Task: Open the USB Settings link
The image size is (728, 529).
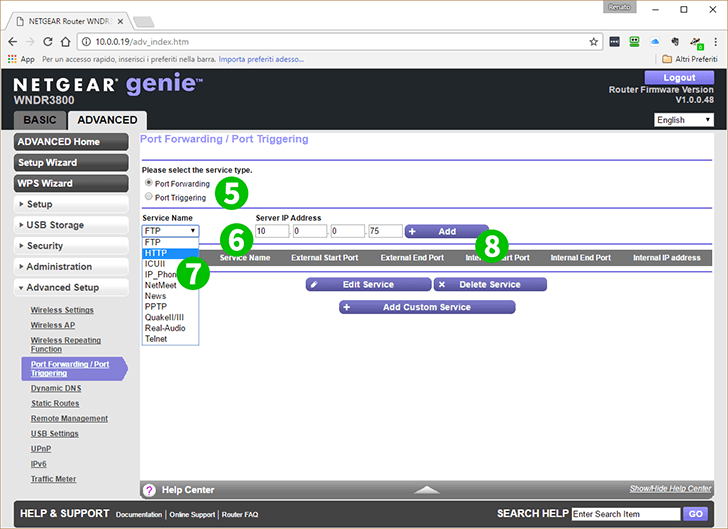Action: pyautogui.click(x=54, y=434)
